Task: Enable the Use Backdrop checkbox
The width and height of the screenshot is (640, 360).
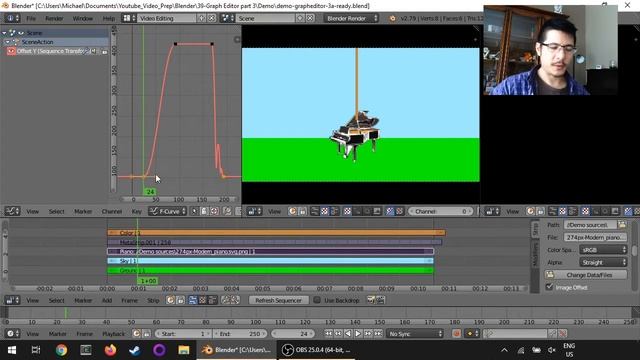Action: (x=317, y=300)
